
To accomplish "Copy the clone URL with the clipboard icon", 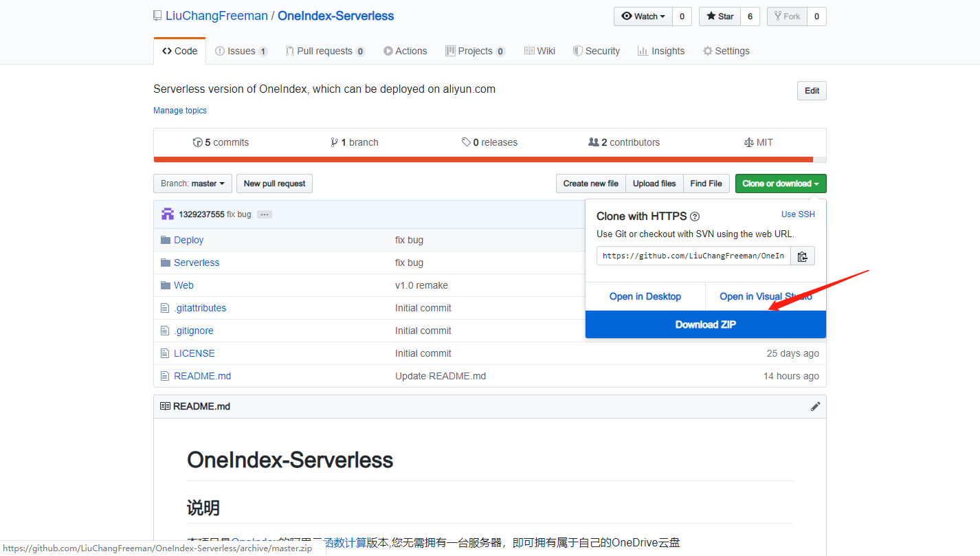I will tap(802, 255).
